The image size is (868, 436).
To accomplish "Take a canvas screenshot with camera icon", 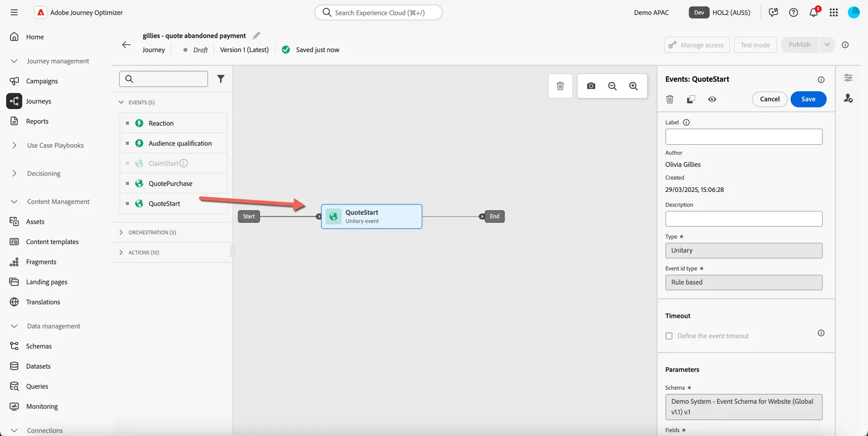I will (x=591, y=86).
